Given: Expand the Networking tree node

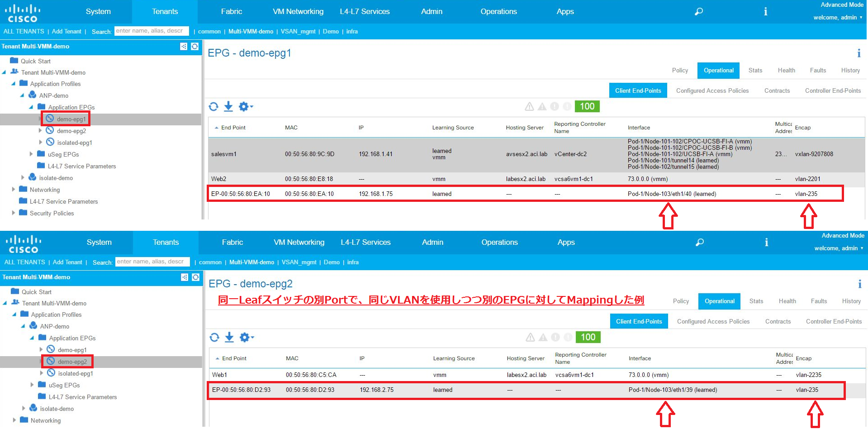Looking at the screenshot, I should click(x=14, y=190).
